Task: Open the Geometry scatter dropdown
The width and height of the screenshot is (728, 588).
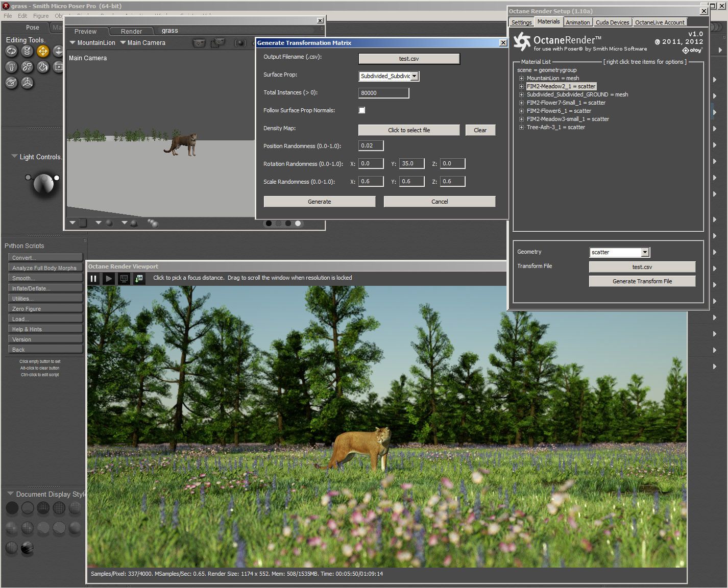Action: (x=645, y=252)
